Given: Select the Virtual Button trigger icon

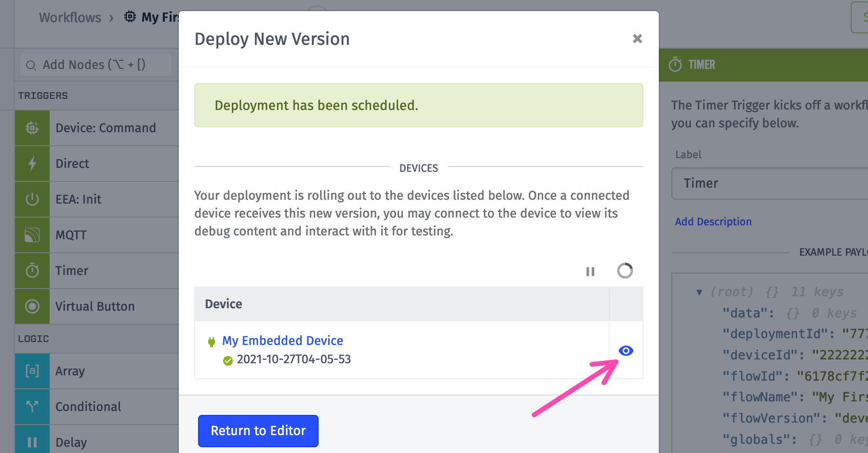Looking at the screenshot, I should pos(32,306).
